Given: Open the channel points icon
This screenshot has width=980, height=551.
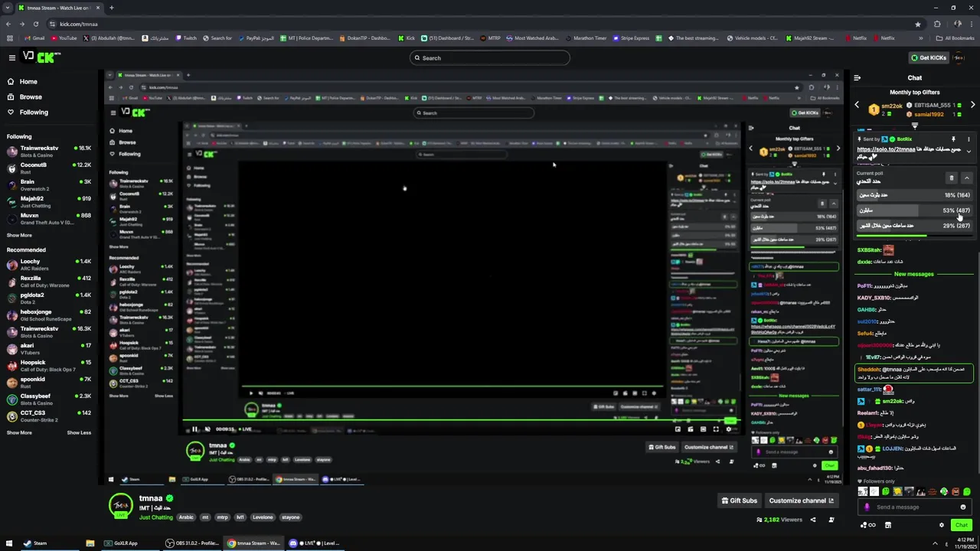Looking at the screenshot, I should [x=867, y=525].
